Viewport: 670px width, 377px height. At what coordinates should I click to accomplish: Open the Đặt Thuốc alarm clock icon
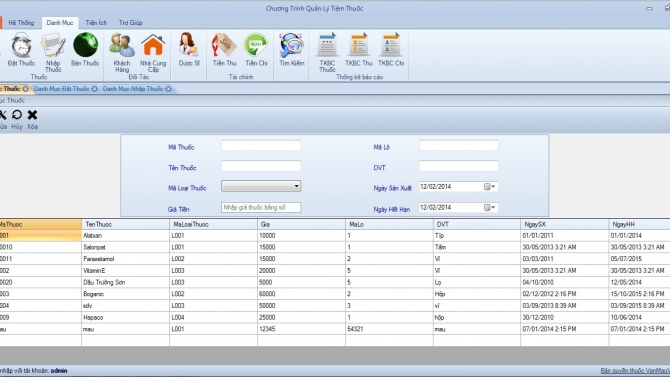click(x=21, y=45)
